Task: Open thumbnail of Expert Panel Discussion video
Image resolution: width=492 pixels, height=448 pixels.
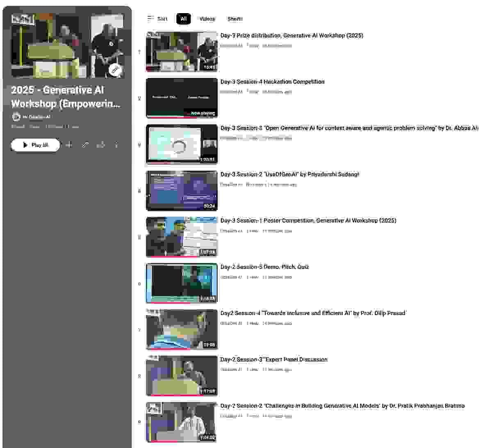Action: click(x=182, y=376)
